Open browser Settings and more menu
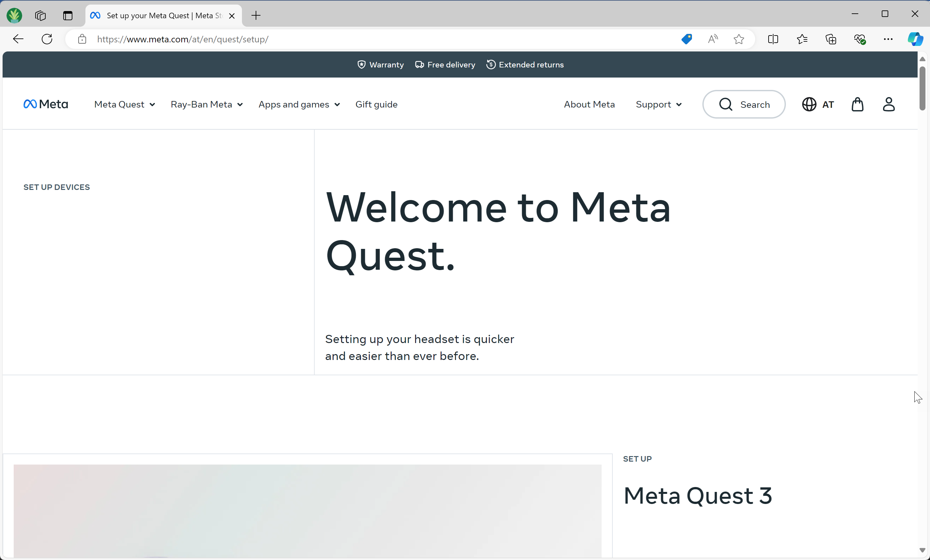 pyautogui.click(x=888, y=39)
